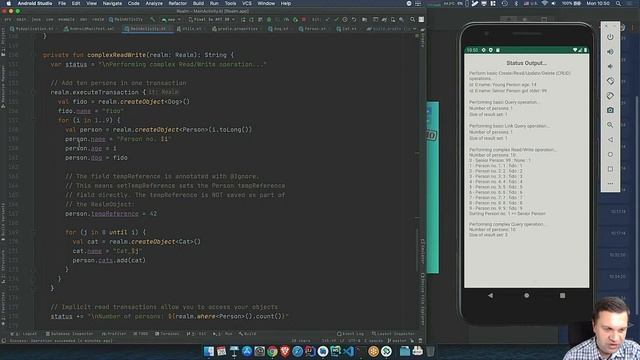640x360 pixels.
Task: Switch to the Cat.kt tab
Action: click(x=347, y=29)
